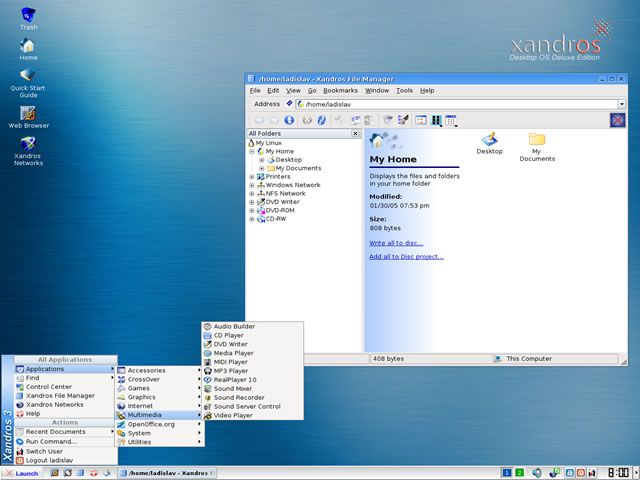Launch Web Browser from the desktop
Image resolution: width=640 pixels, height=480 pixels.
click(x=28, y=113)
